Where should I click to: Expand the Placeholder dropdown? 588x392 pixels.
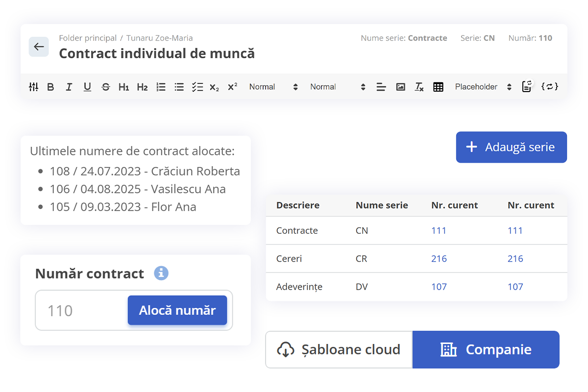pos(483,87)
